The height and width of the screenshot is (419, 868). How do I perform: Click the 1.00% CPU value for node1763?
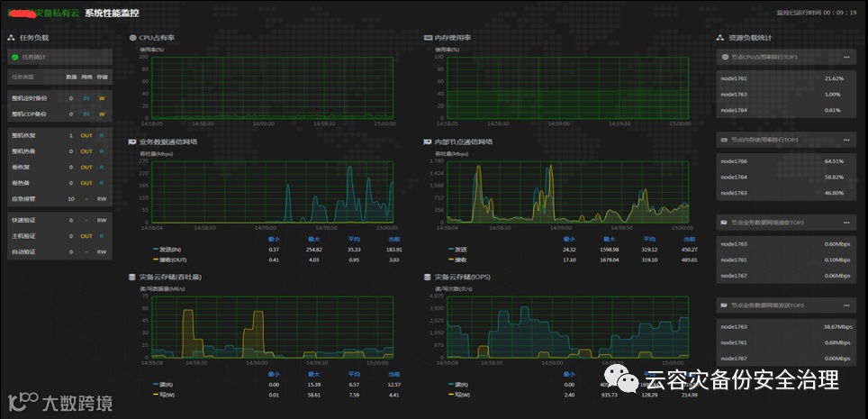[833, 95]
